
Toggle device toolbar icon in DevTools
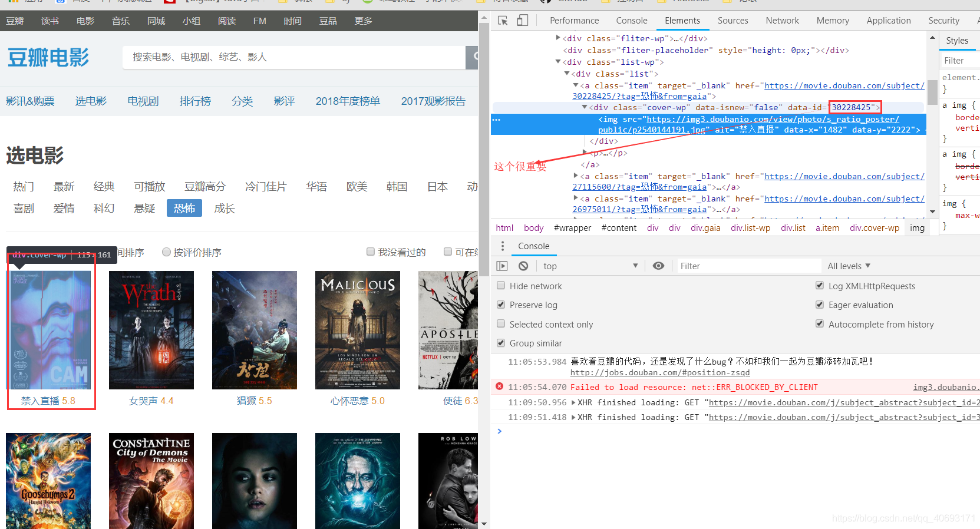pyautogui.click(x=522, y=21)
